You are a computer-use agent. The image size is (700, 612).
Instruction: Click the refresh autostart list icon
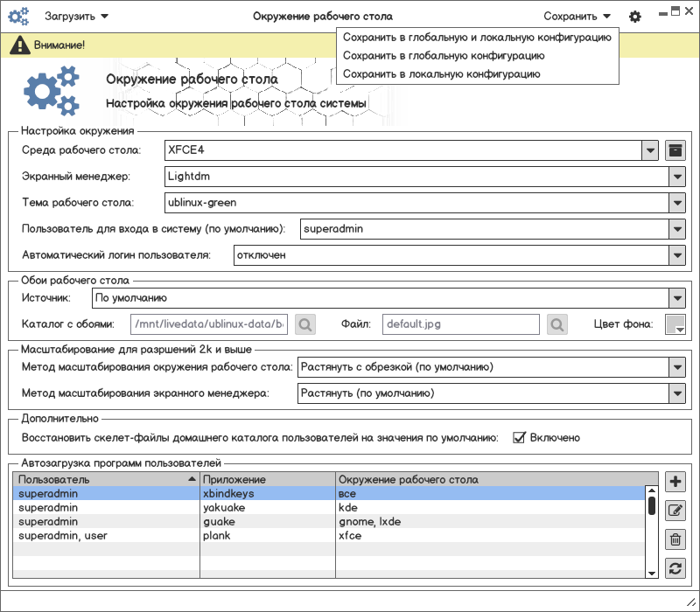pyautogui.click(x=675, y=568)
